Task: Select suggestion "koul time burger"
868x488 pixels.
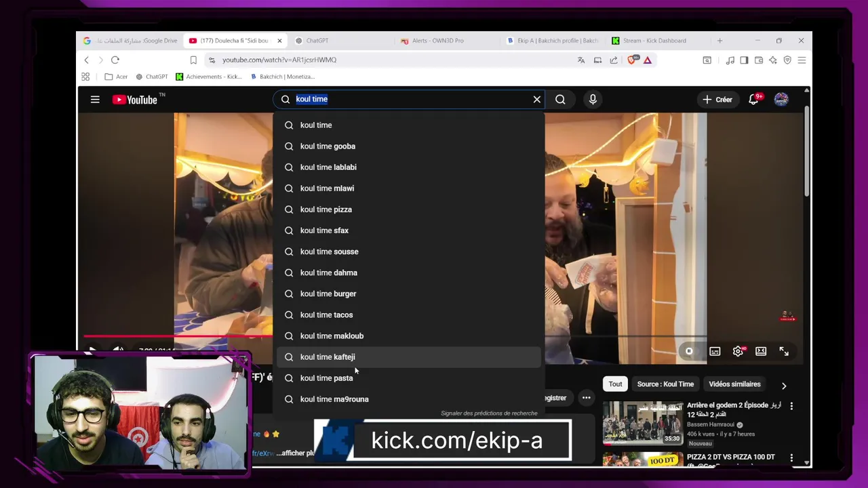Action: [409, 293]
